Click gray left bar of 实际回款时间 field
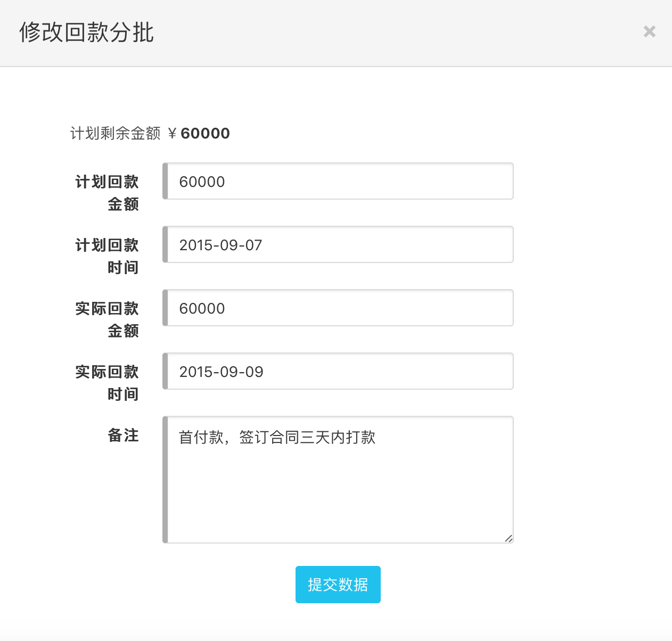The width and height of the screenshot is (672, 641). [x=165, y=372]
